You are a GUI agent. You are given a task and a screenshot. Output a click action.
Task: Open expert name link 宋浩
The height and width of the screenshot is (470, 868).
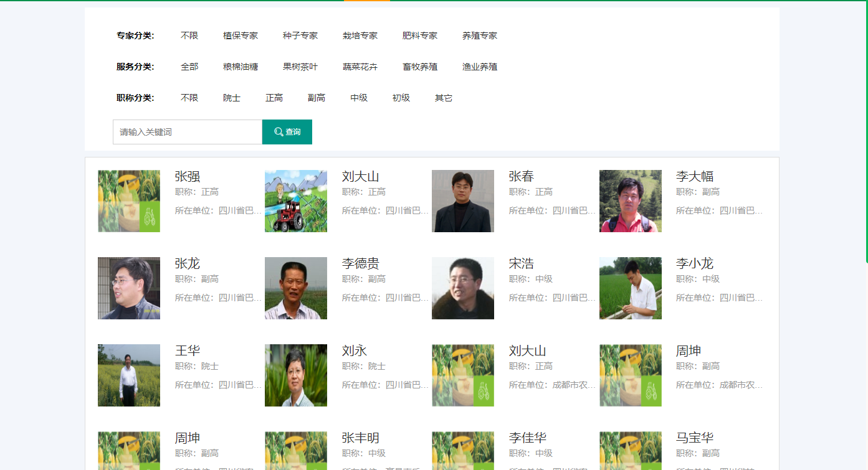pos(521,264)
